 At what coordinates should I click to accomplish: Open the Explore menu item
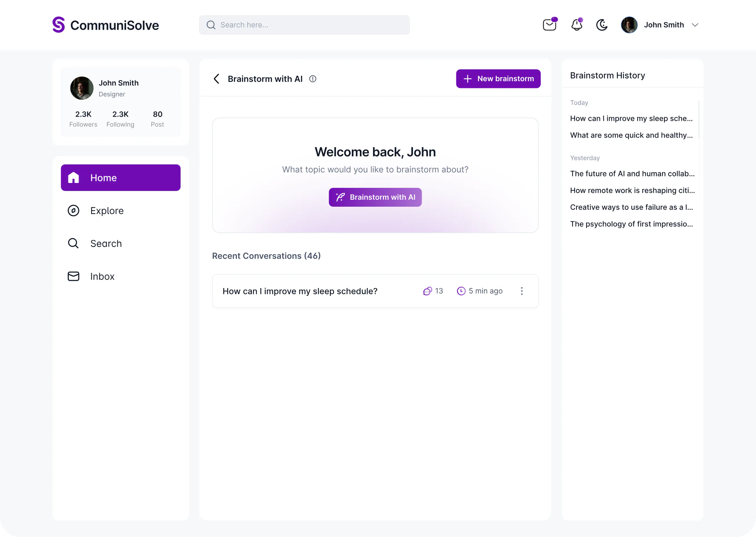pyautogui.click(x=121, y=211)
